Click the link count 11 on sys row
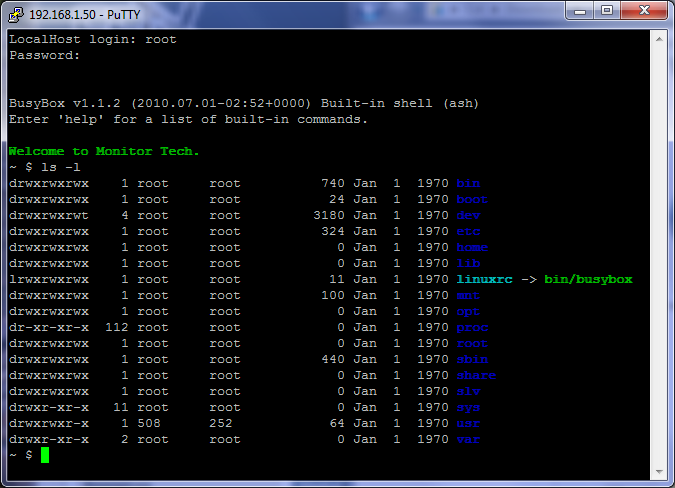 tap(121, 408)
